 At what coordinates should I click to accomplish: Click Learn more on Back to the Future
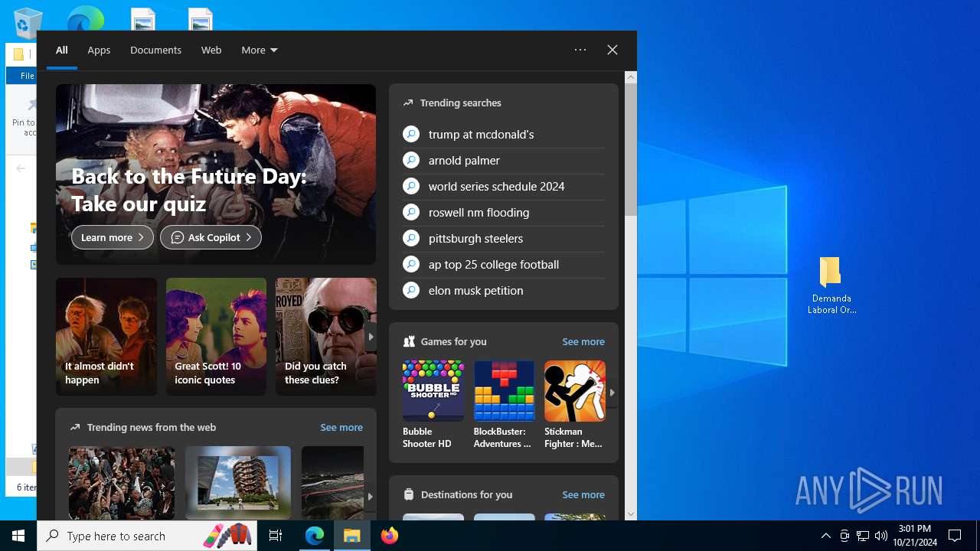pyautogui.click(x=113, y=237)
